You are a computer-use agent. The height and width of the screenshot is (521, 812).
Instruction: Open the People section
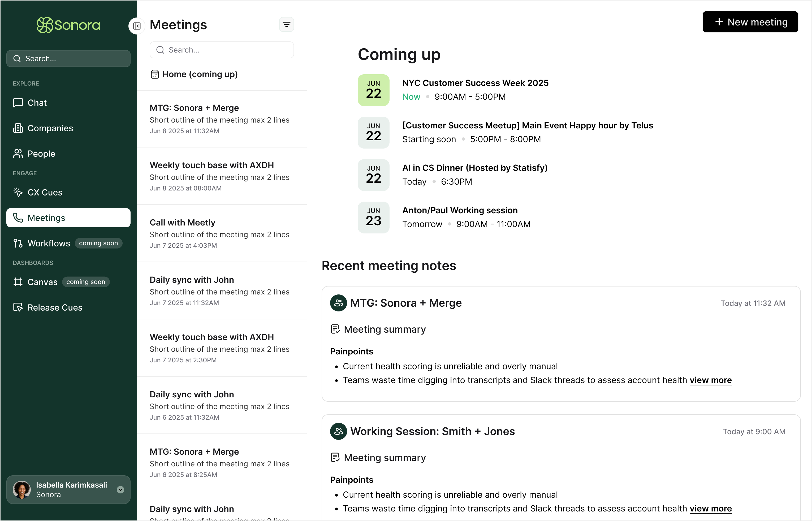coord(41,154)
